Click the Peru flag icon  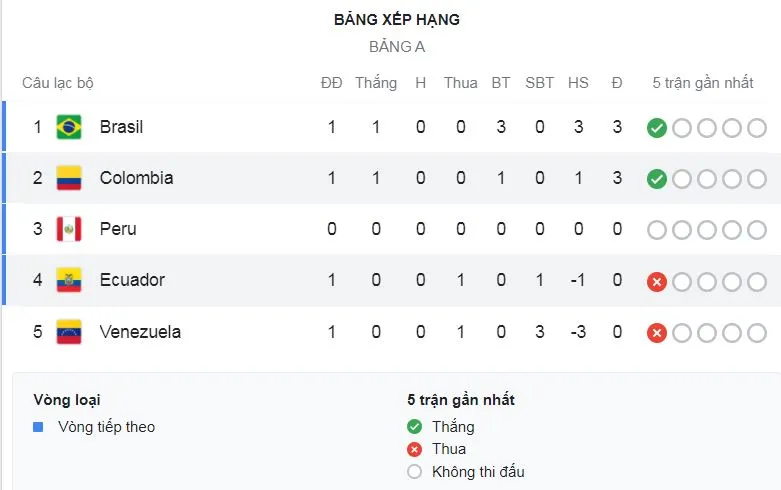click(69, 229)
